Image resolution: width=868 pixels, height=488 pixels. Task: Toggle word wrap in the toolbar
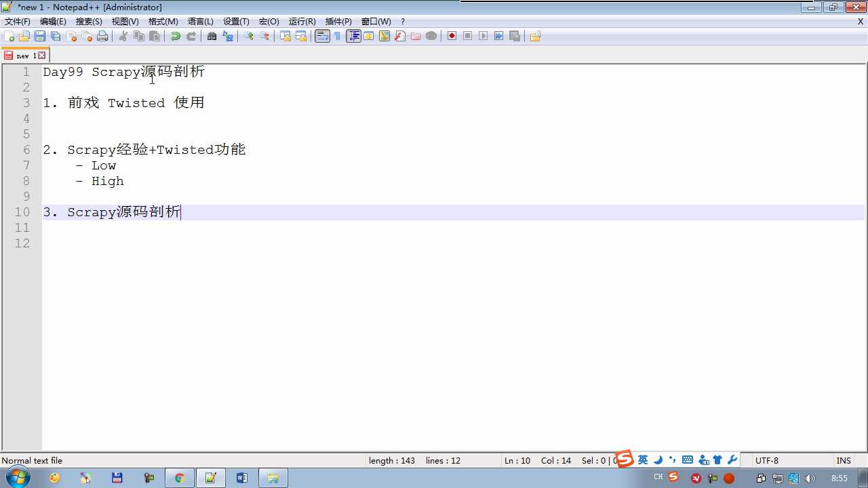[322, 37]
